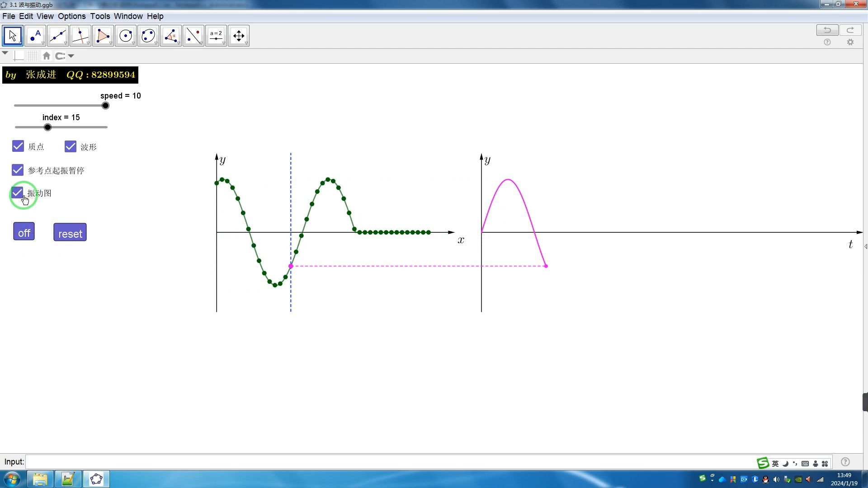Image resolution: width=868 pixels, height=488 pixels.
Task: Toggle 波形 checkbox visibility
Action: click(71, 146)
